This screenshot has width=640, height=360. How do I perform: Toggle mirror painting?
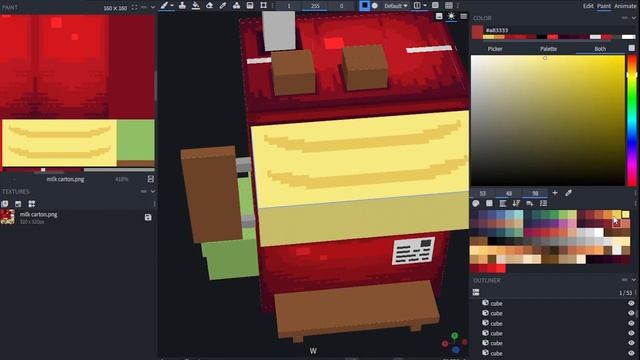tap(417, 5)
